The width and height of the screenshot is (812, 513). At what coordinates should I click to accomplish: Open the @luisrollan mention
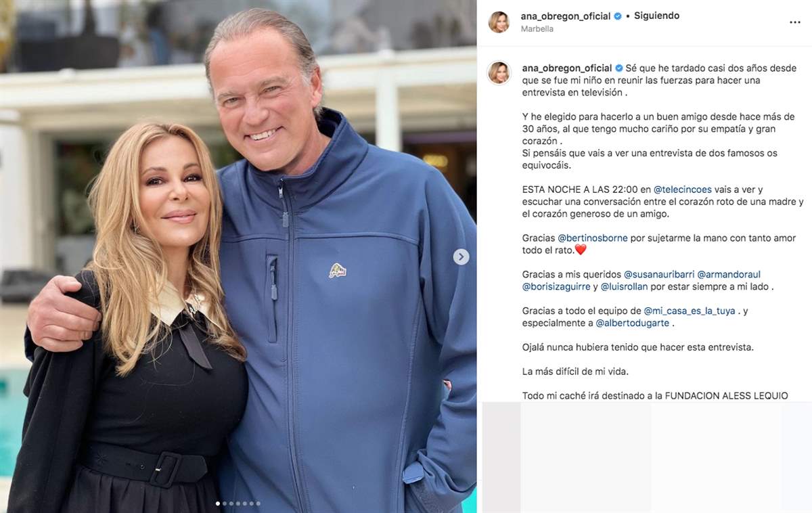point(624,287)
